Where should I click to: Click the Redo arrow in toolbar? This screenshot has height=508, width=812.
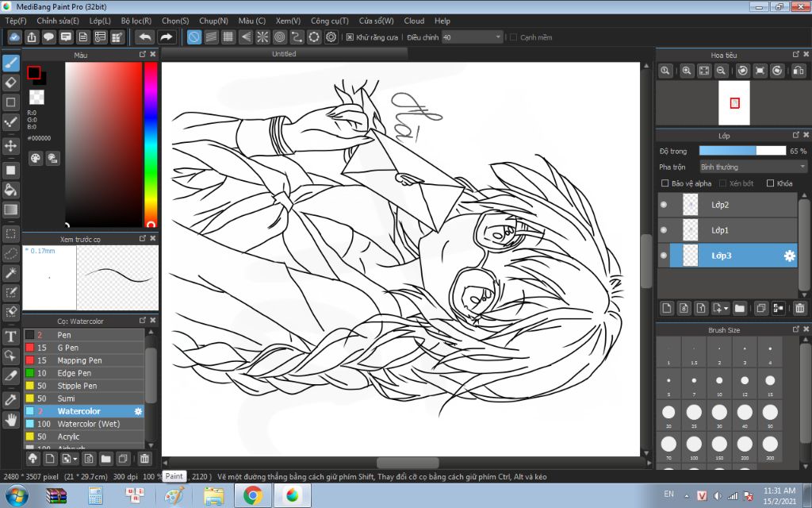coord(166,37)
